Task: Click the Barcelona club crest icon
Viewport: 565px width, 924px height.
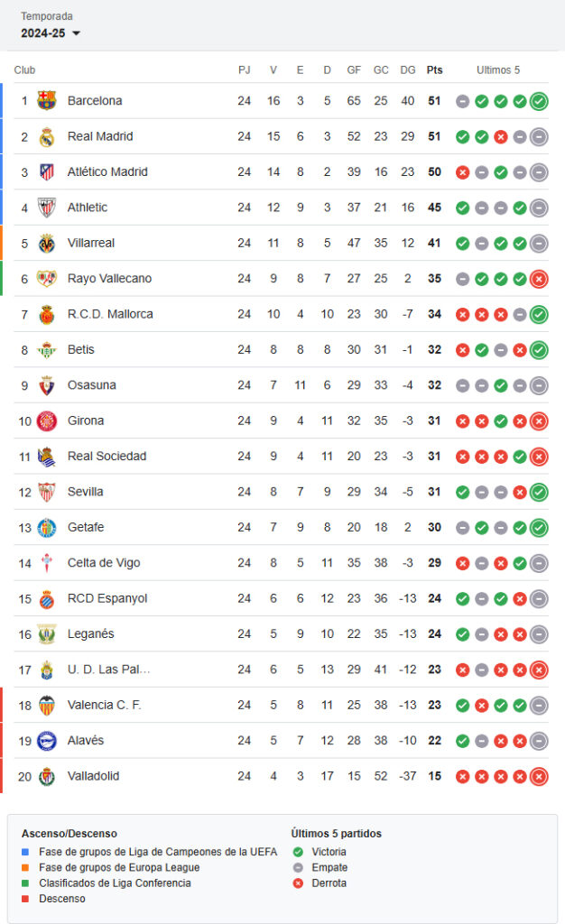Action: coord(47,101)
